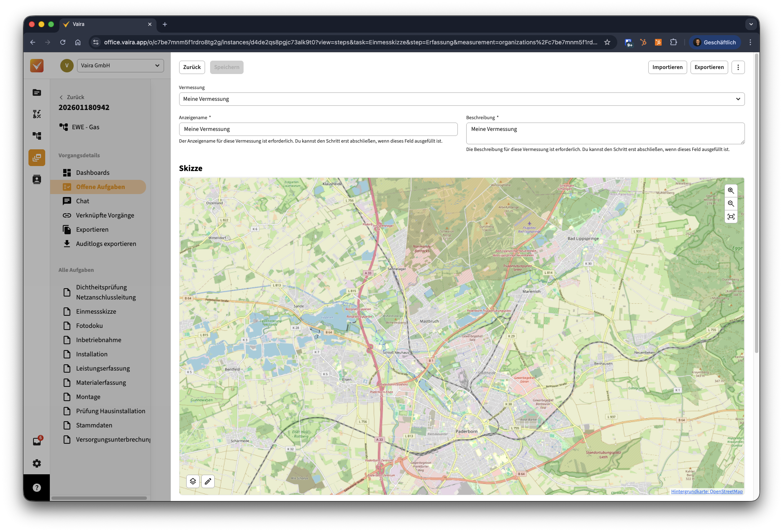The width and height of the screenshot is (783, 532).
Task: Fit map to extent icon
Action: point(731,217)
